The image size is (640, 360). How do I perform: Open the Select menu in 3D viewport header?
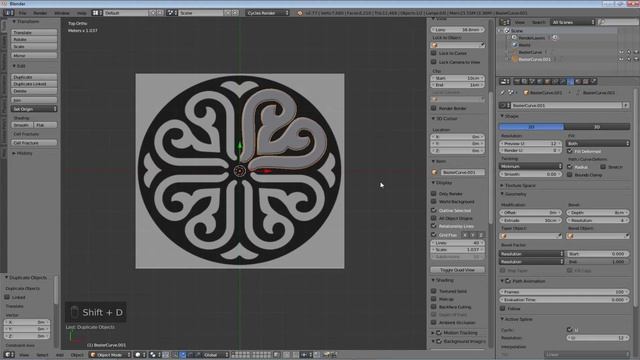tap(42, 355)
